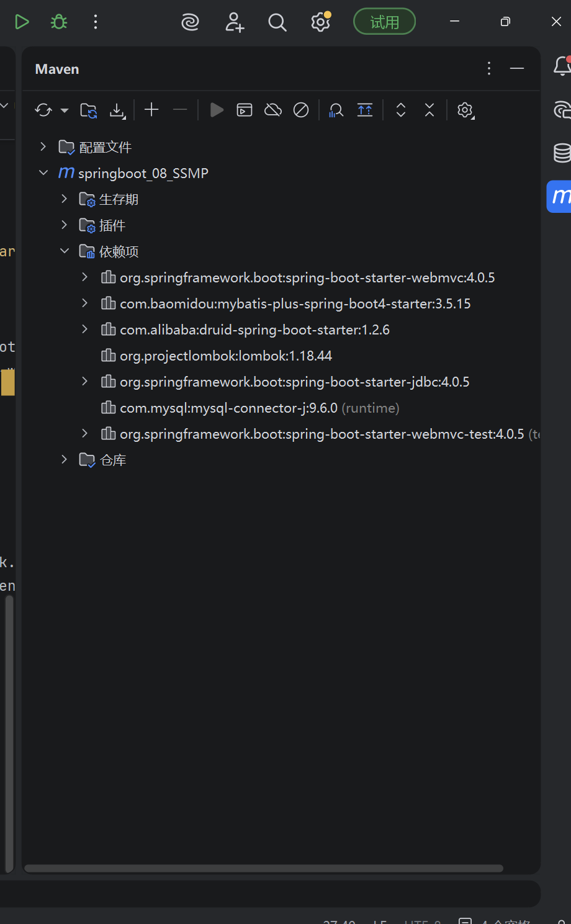Reload all Maven projects

(43, 110)
